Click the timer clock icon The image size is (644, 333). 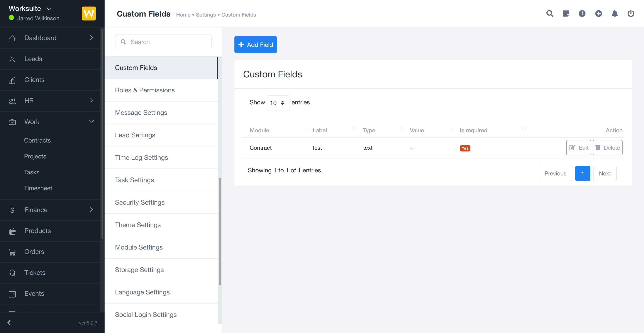582,14
